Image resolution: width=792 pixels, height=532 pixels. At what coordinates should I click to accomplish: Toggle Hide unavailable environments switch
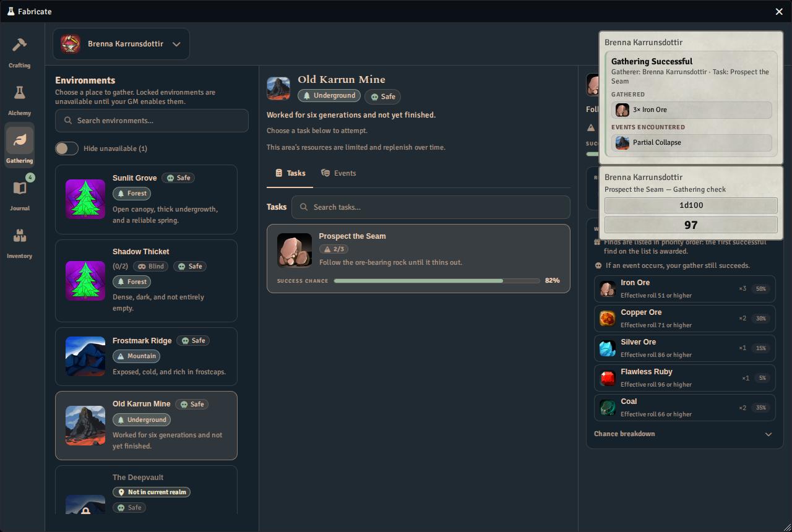[x=67, y=148]
